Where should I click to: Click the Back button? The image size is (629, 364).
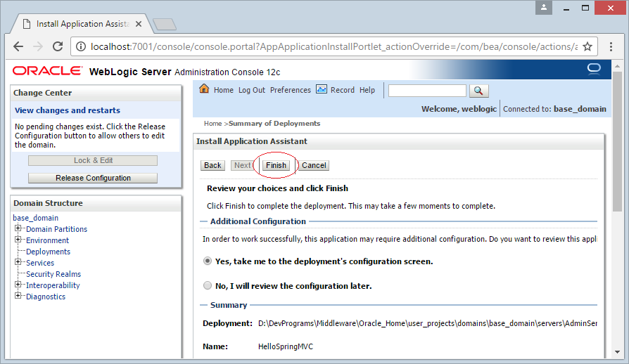coord(212,165)
